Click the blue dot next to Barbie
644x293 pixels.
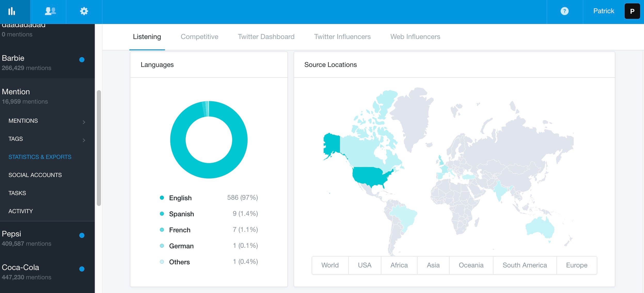82,60
